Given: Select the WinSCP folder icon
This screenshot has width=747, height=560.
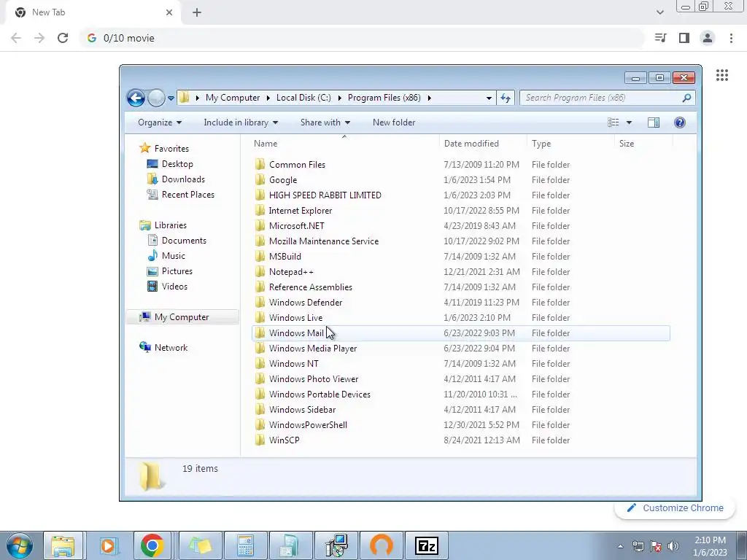Looking at the screenshot, I should point(260,440).
